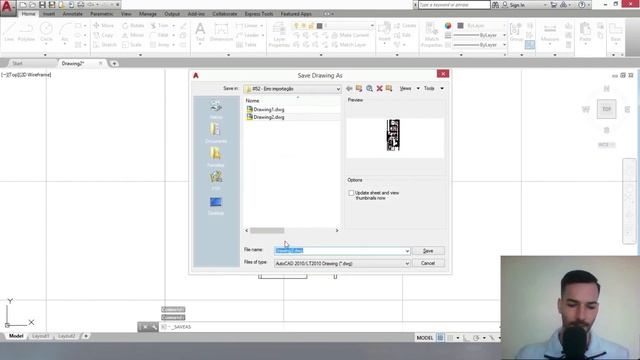Open FTP location in places sidebar

(x=216, y=180)
